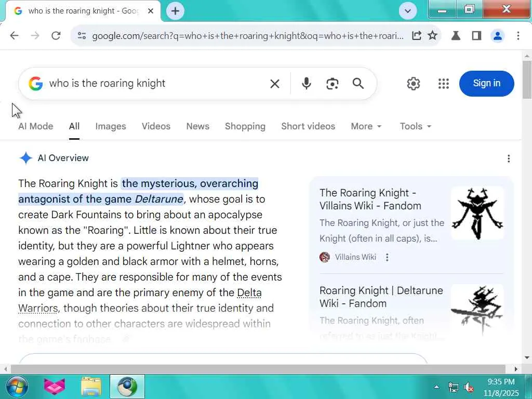Image resolution: width=532 pixels, height=399 pixels.
Task: Switch to Videos tab
Action: pos(156,126)
